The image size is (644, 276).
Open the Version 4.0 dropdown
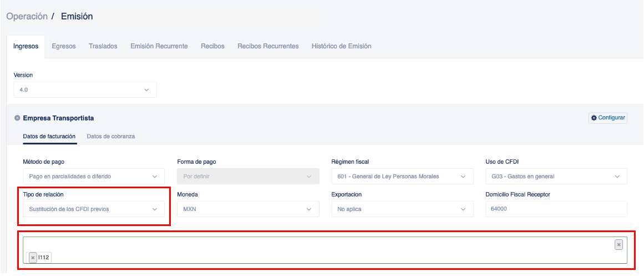pos(85,89)
